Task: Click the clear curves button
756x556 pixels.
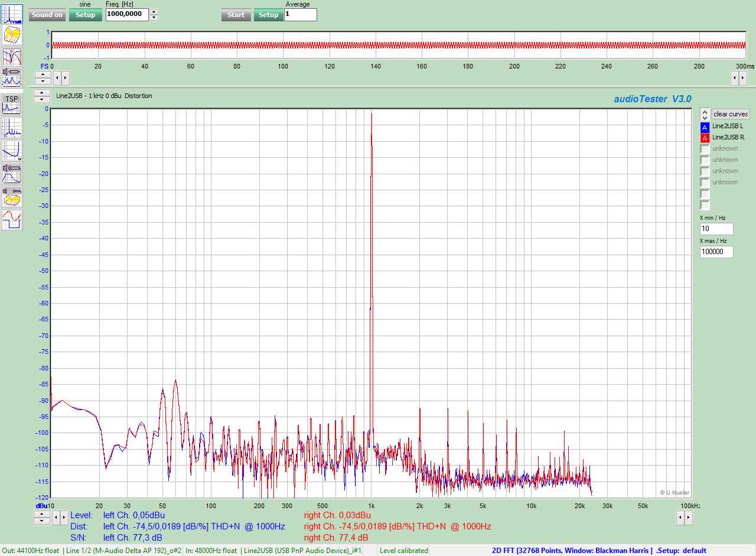Action: point(731,114)
